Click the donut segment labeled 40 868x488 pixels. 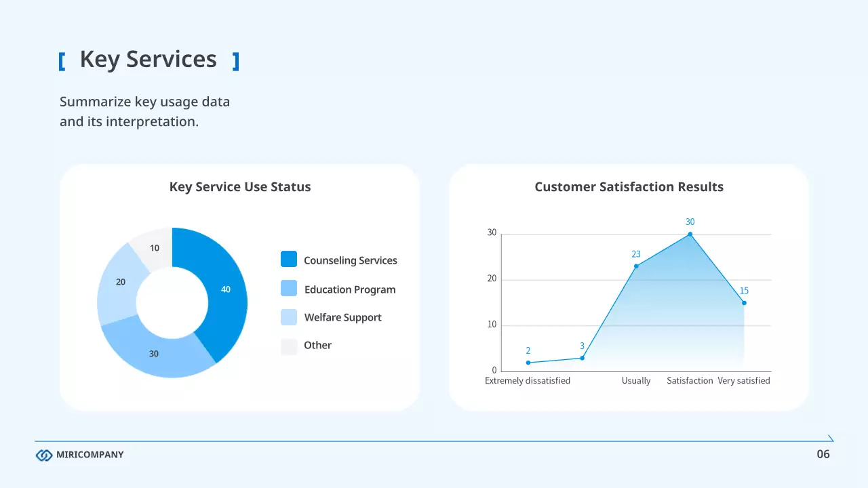pyautogui.click(x=225, y=289)
